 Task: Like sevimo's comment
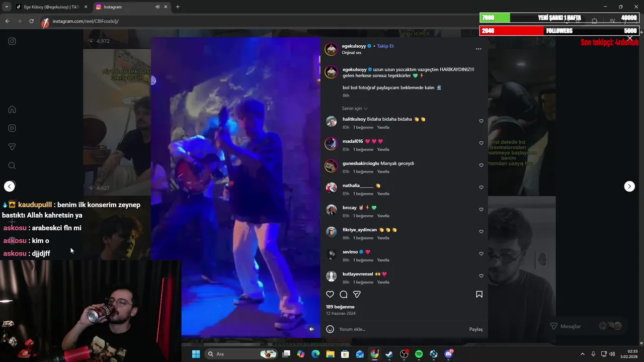tap(481, 254)
